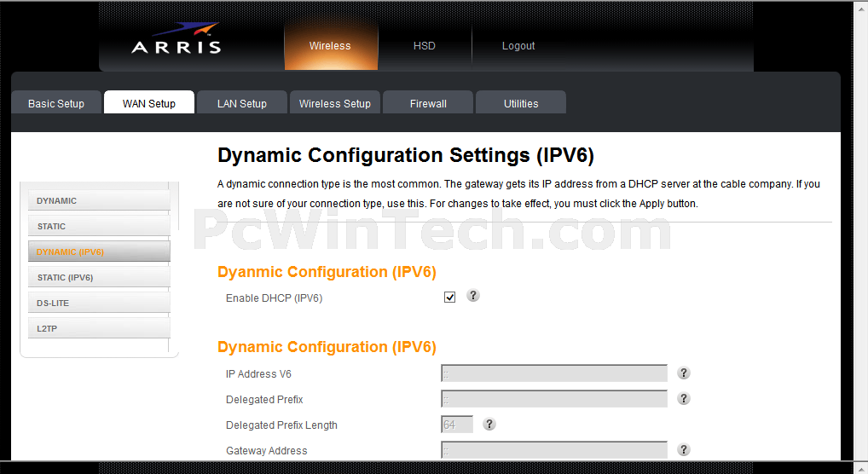Select DYNAMIC (IPV6) sidebar entry
This screenshot has height=474, width=868.
99,251
